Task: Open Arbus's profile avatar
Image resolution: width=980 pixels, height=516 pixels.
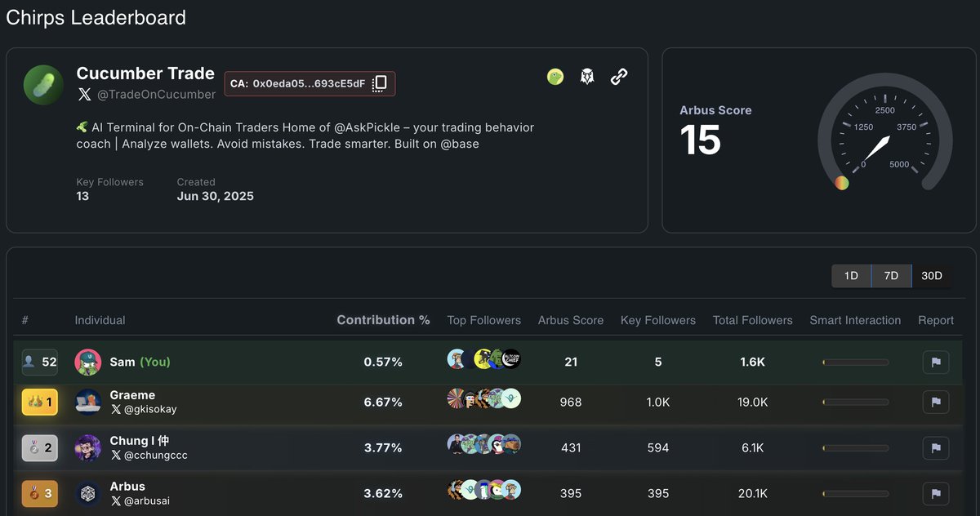Action: (88, 493)
